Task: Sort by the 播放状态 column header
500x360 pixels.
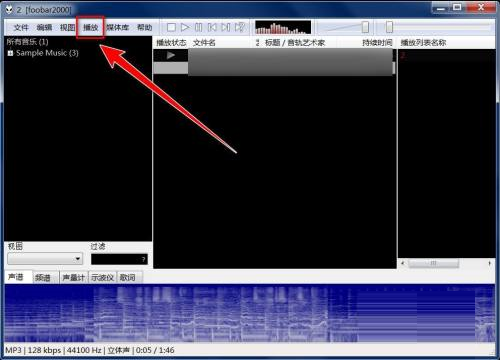Action: coord(171,43)
